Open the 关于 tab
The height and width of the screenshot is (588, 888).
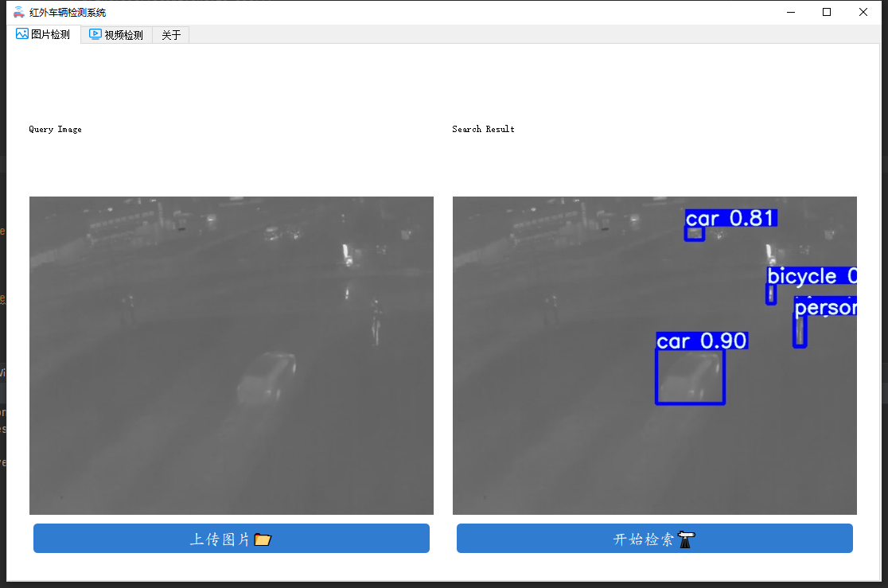click(x=171, y=35)
